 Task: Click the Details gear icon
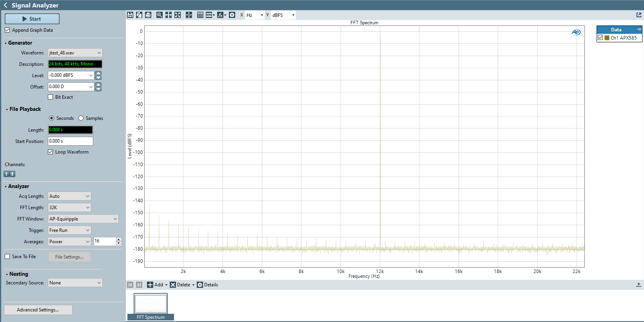click(x=200, y=285)
